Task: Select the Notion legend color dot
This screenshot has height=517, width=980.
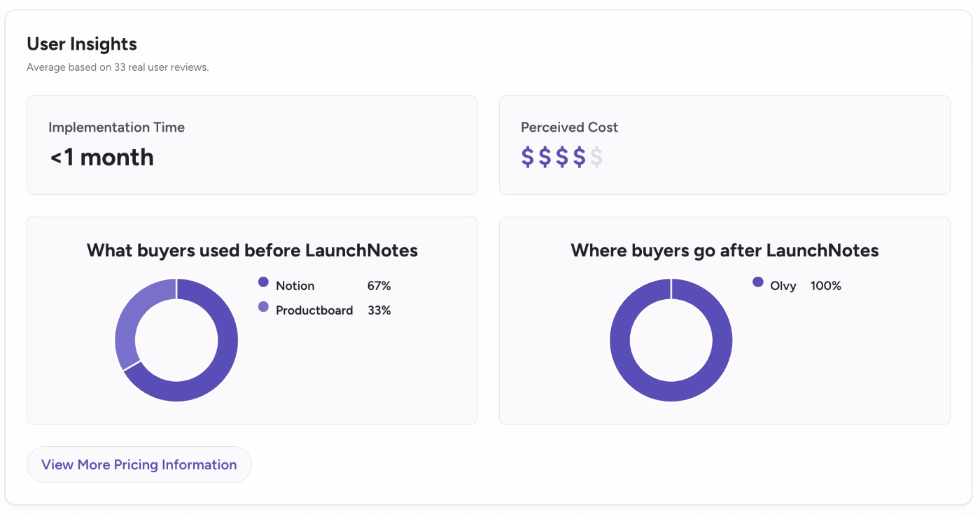Action: (x=263, y=282)
